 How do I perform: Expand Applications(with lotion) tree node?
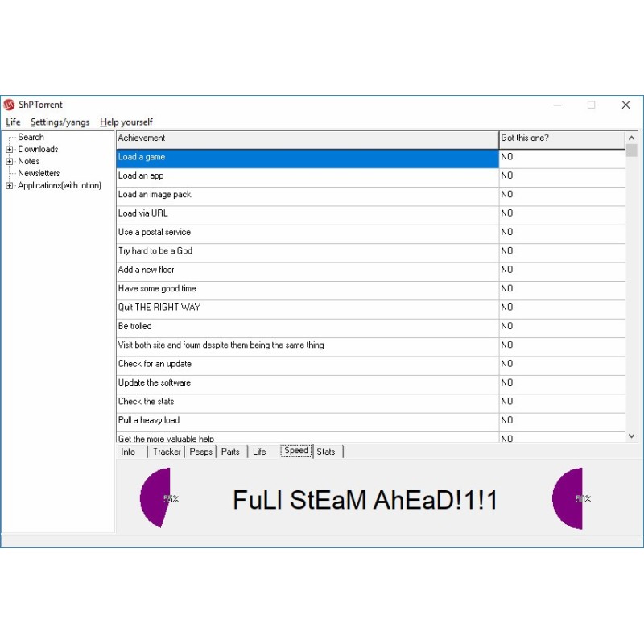tap(10, 185)
